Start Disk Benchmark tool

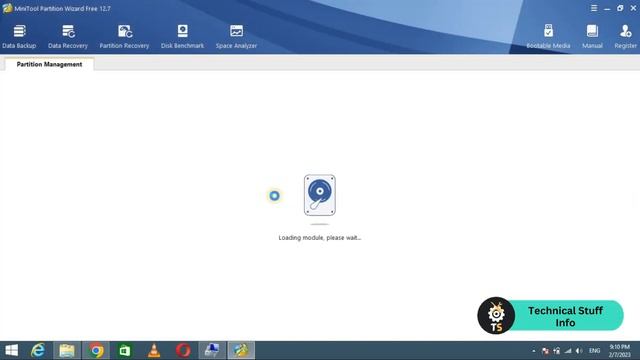pyautogui.click(x=182, y=37)
